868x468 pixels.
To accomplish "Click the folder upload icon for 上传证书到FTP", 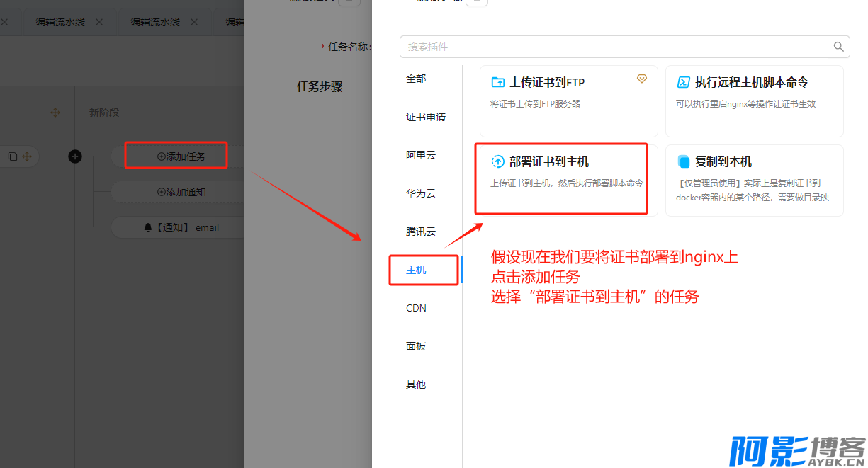I will 498,82.
